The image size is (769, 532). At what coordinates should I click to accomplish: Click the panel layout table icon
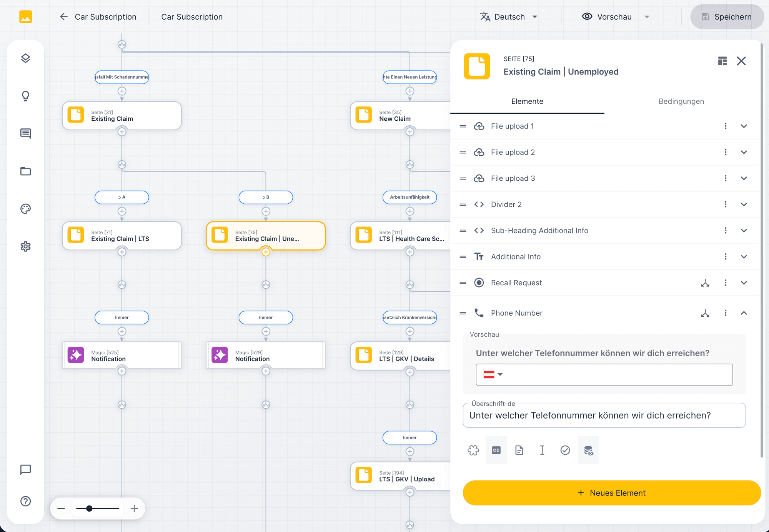(722, 61)
